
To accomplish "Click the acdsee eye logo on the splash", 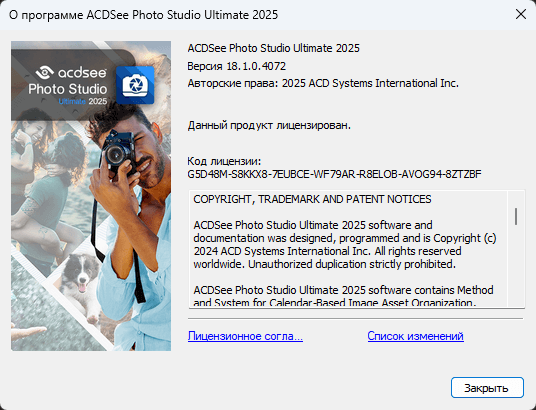I will (x=45, y=72).
